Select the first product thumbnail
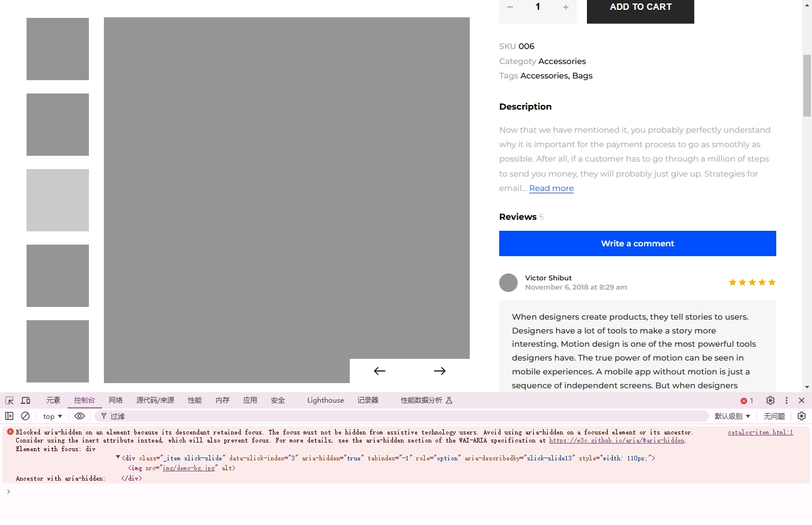The image size is (812, 525). [58, 49]
